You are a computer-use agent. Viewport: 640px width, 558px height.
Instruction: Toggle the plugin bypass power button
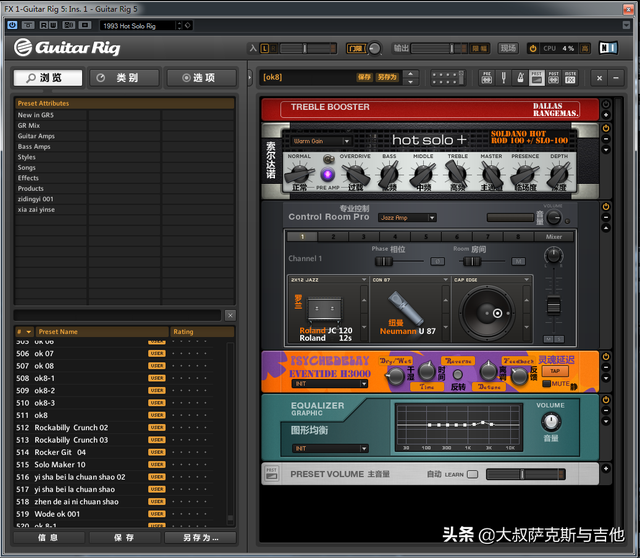(12, 25)
